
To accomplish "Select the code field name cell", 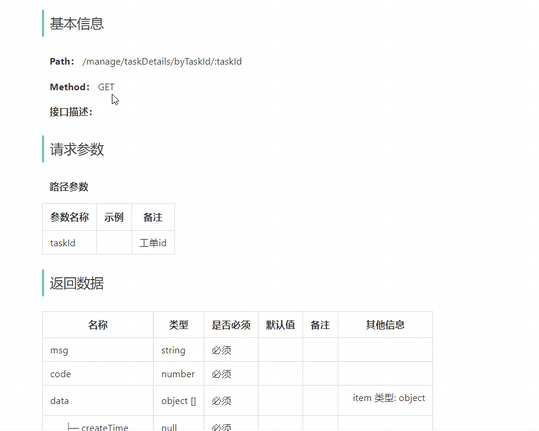I will [x=98, y=374].
